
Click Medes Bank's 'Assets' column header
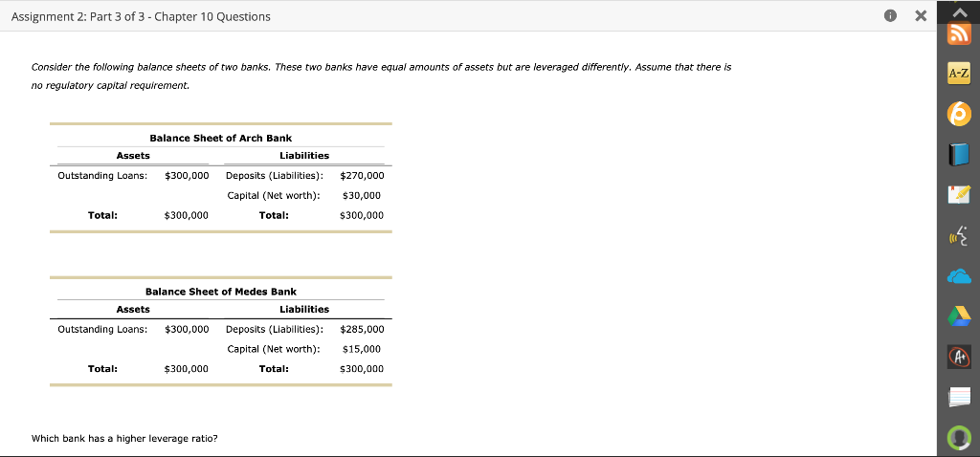[x=133, y=309]
